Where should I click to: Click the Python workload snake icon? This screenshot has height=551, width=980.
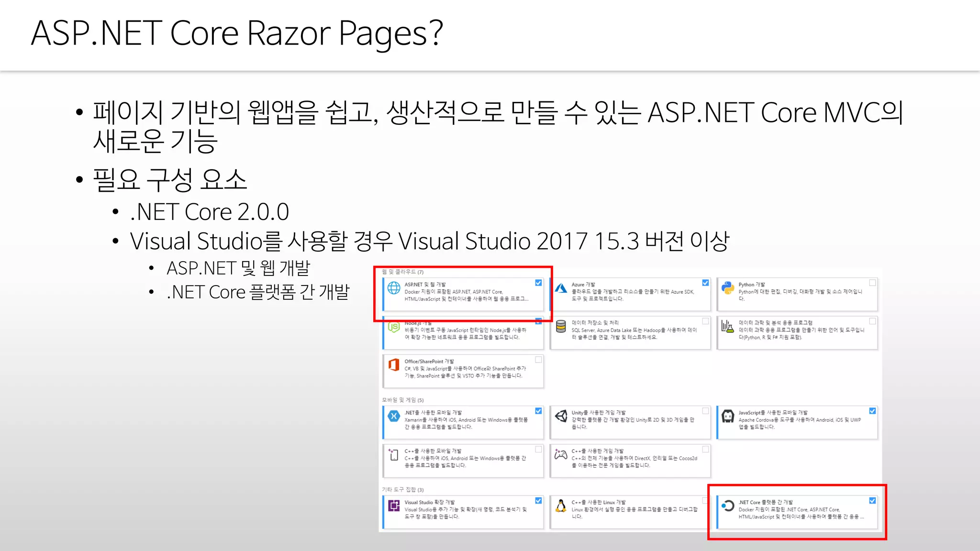[x=728, y=288]
